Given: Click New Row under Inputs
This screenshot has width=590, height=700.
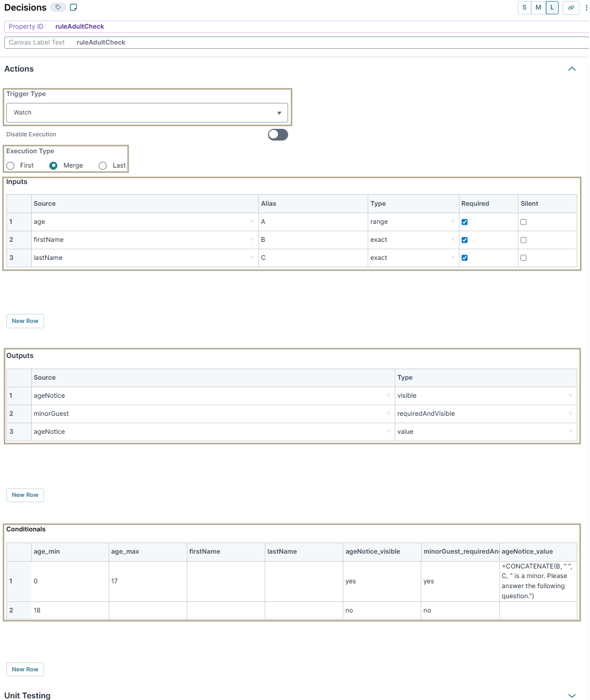Looking at the screenshot, I should coord(25,321).
